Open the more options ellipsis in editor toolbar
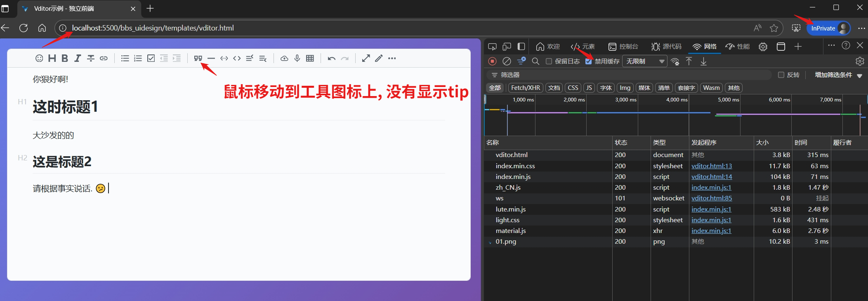 click(392, 59)
